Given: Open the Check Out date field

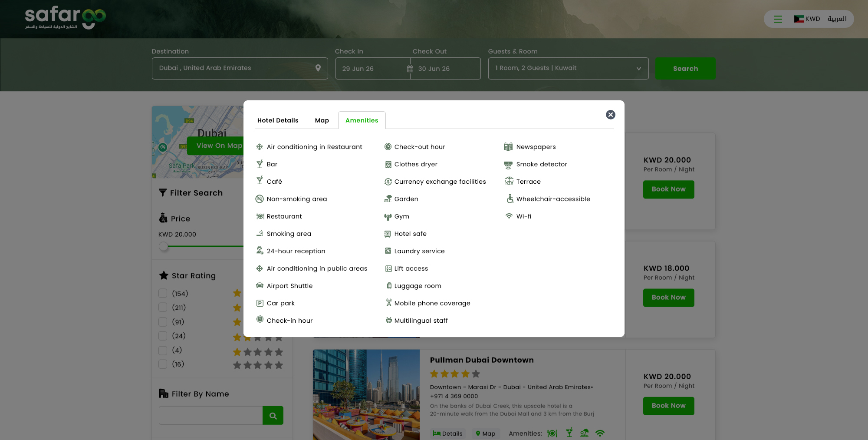Looking at the screenshot, I should coord(447,69).
